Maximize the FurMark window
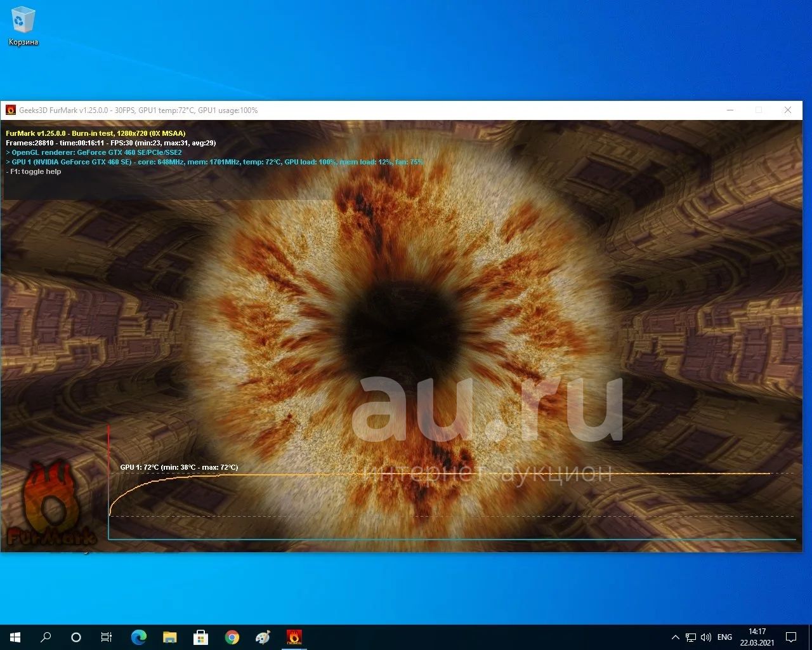Viewport: 812px width, 650px height. point(759,110)
